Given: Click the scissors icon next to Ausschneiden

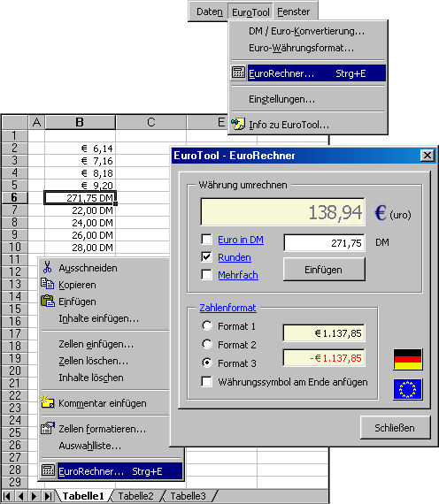Looking at the screenshot, I should tap(47, 267).
